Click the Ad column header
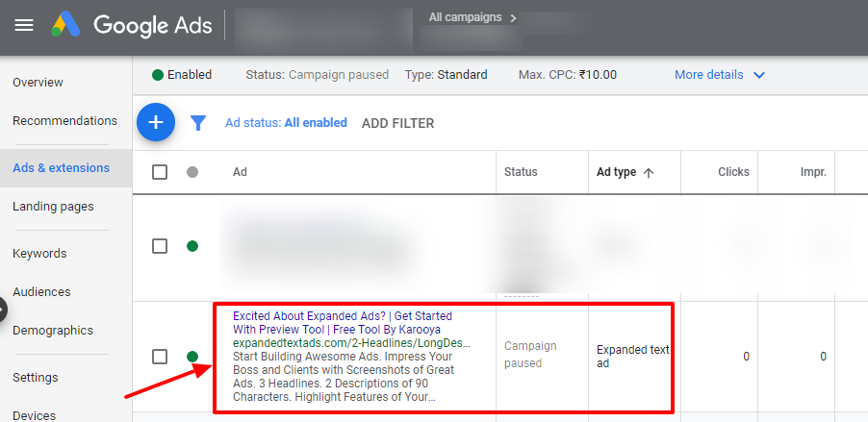The image size is (868, 422). pos(240,172)
